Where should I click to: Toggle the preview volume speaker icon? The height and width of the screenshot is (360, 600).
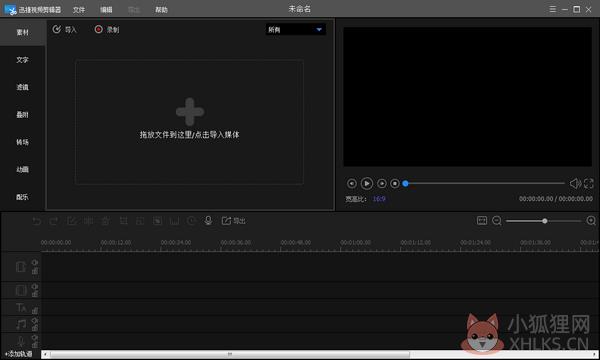[x=575, y=184]
